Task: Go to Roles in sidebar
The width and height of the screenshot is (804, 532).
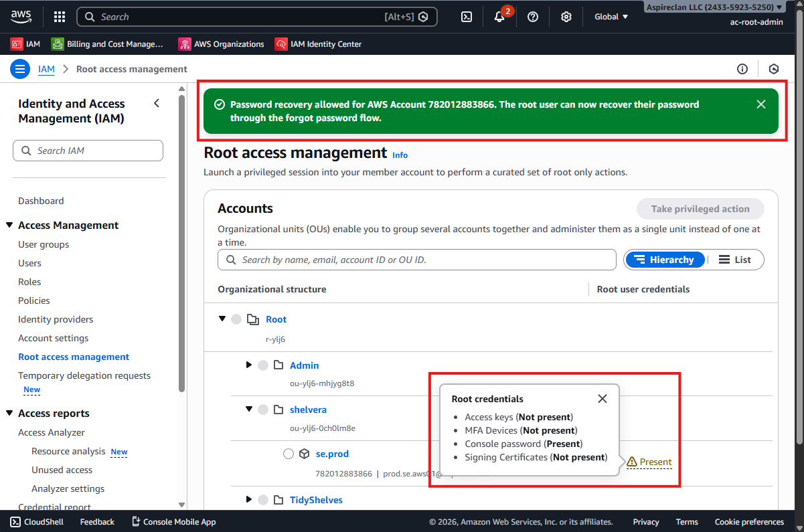Action: pyautogui.click(x=29, y=282)
